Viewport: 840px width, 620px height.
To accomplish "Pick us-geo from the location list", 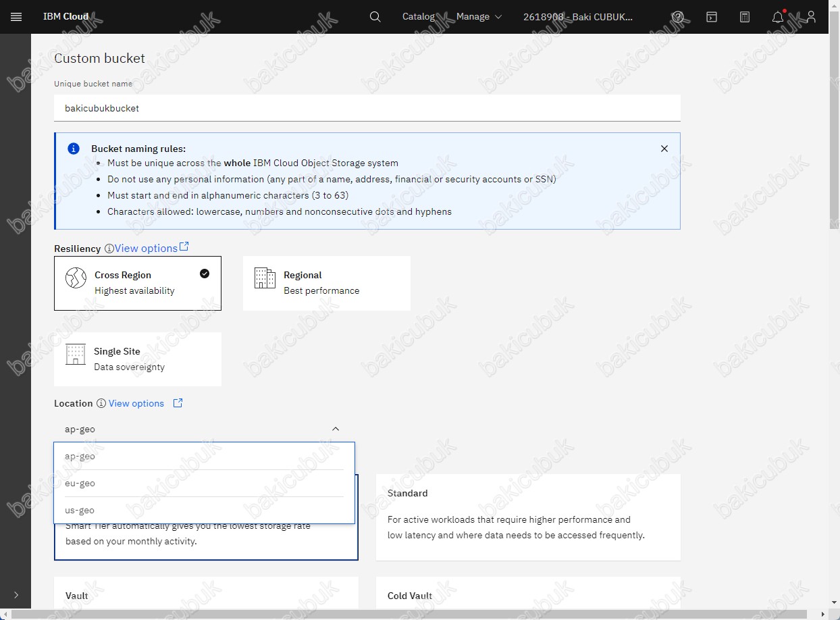I will coord(204,510).
